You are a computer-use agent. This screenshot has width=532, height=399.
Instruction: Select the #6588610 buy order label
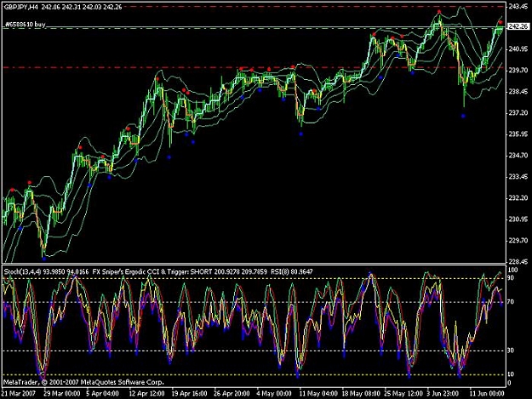click(x=25, y=25)
